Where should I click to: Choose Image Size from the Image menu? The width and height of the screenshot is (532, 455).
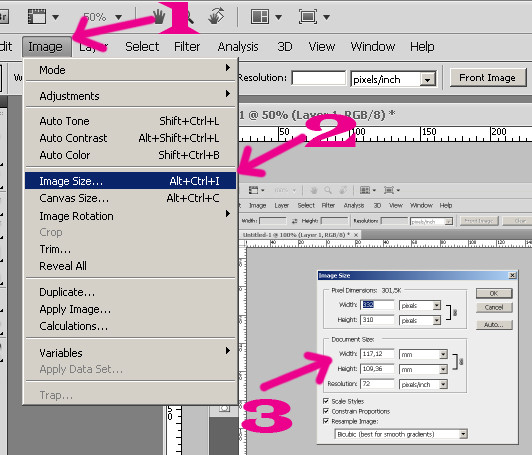pyautogui.click(x=131, y=181)
